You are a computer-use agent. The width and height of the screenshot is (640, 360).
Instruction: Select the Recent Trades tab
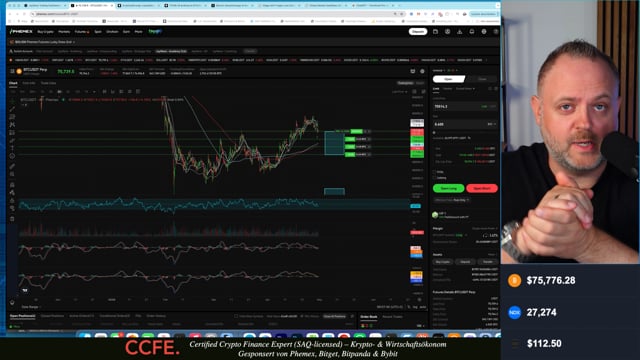pyautogui.click(x=392, y=317)
